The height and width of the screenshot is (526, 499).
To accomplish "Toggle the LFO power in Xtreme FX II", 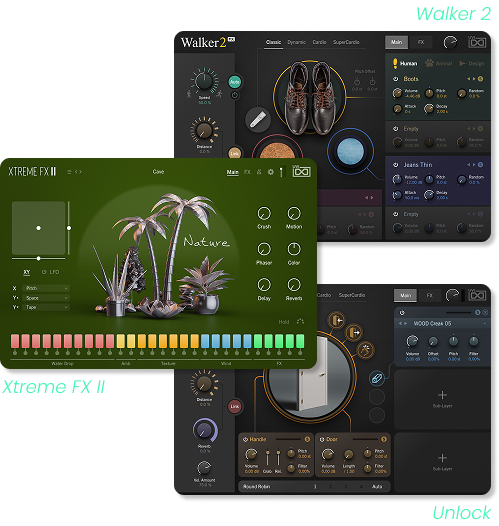I will tap(44, 272).
